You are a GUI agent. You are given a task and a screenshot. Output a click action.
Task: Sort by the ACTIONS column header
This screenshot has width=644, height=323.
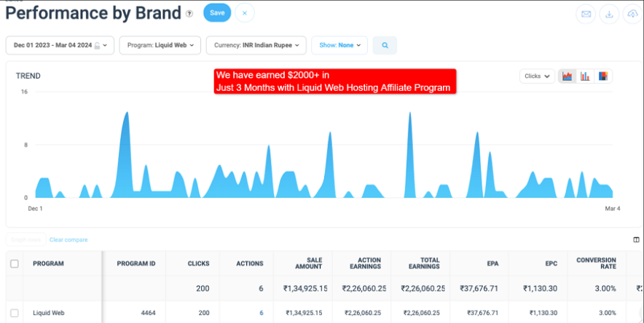point(250,263)
